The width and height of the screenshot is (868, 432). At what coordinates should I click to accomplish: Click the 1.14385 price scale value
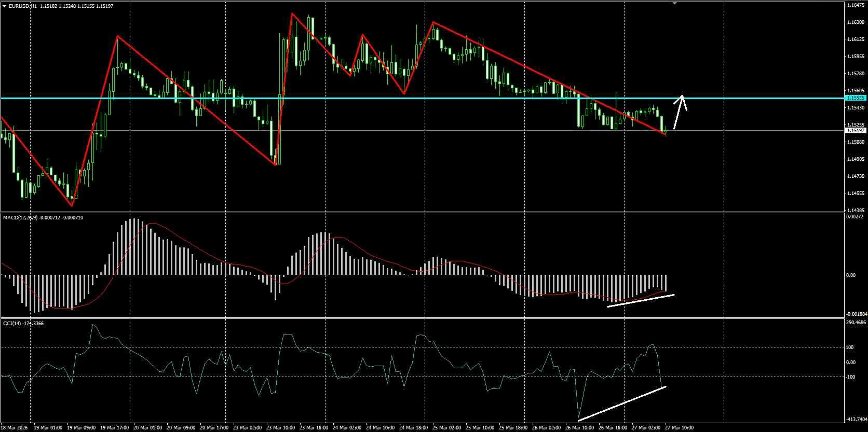tap(857, 210)
